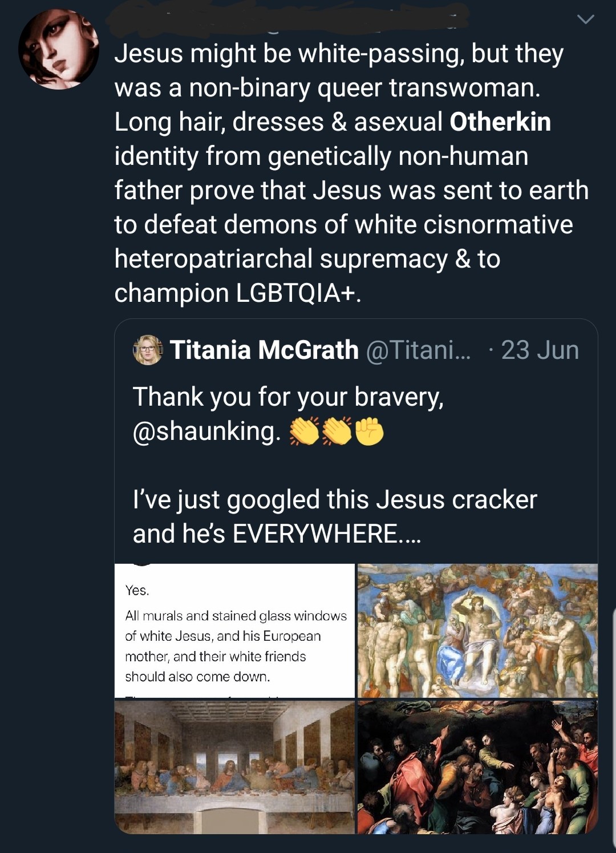Click the 'Thank you for your bravery' line
616x853 pixels.
288,397
